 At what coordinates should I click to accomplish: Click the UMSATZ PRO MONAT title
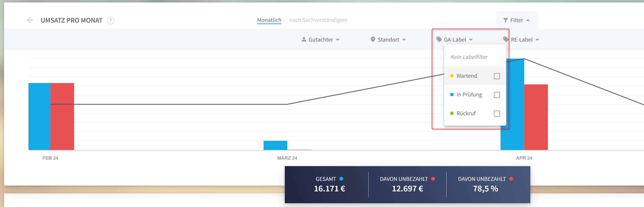pos(72,20)
